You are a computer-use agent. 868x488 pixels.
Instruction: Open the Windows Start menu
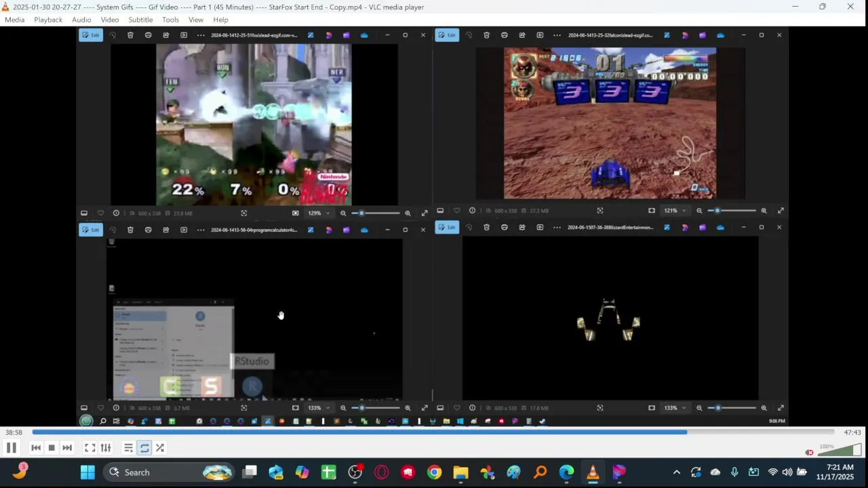pos(87,472)
